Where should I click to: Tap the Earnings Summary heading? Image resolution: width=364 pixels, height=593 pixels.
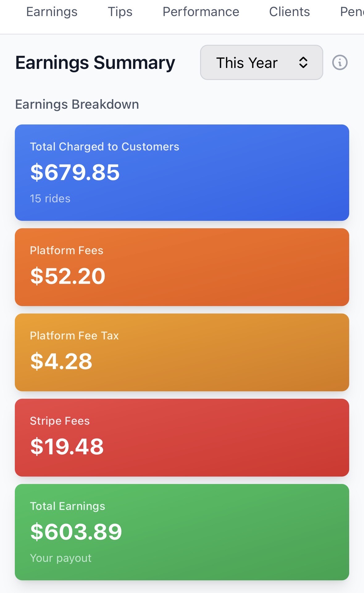pyautogui.click(x=95, y=62)
